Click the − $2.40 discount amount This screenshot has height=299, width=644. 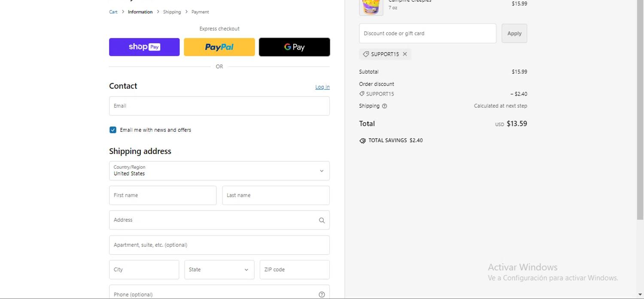pos(519,94)
